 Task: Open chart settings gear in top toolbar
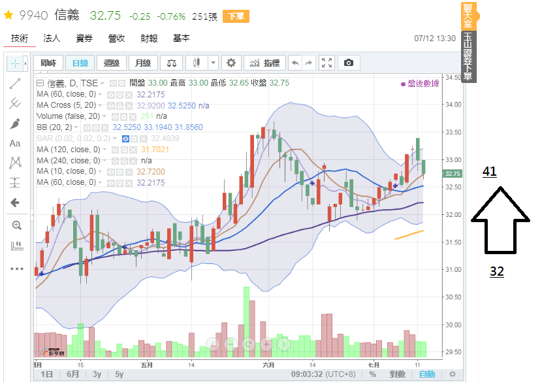[231, 63]
